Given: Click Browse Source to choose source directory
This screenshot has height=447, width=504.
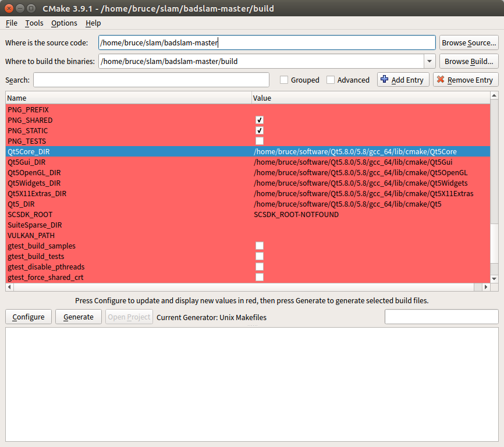Looking at the screenshot, I should tap(468, 42).
